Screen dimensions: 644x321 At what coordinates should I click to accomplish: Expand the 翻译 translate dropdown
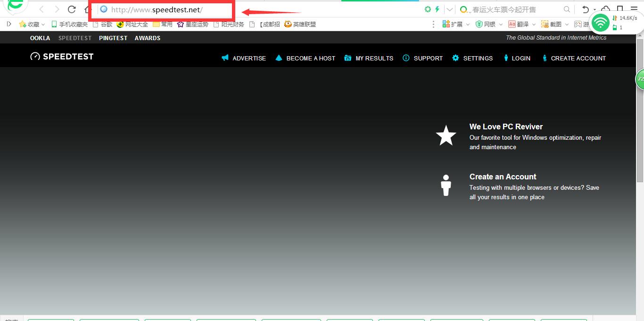(x=534, y=25)
